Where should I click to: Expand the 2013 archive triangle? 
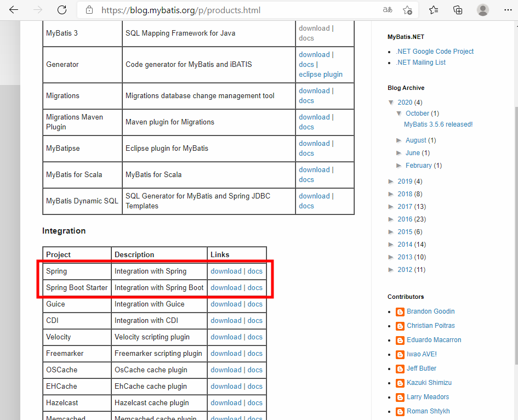(391, 257)
